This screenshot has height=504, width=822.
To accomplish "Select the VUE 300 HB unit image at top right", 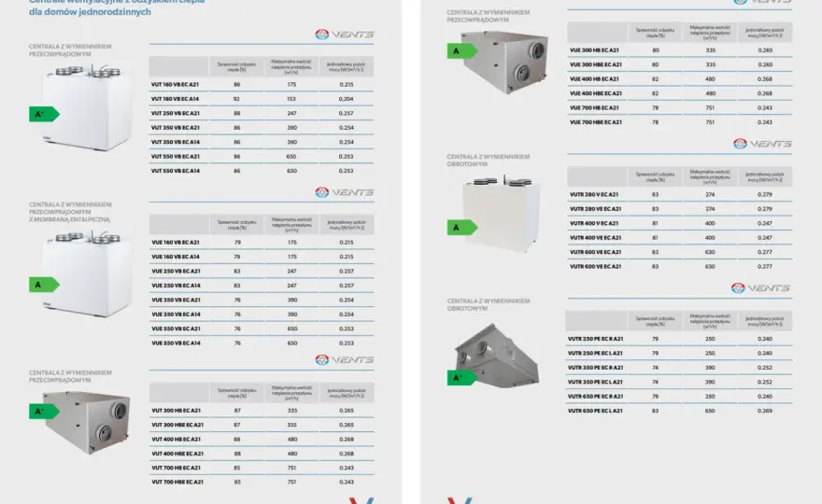I will (504, 62).
